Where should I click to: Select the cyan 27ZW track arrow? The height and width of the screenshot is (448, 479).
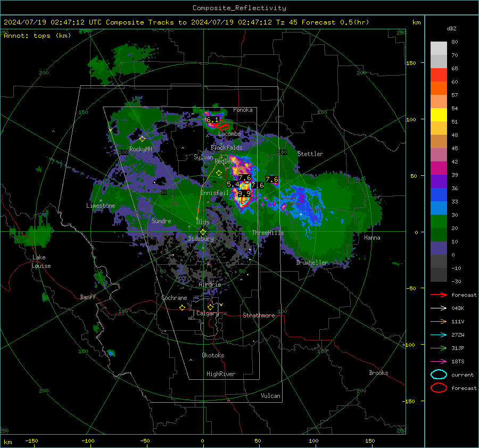[439, 335]
